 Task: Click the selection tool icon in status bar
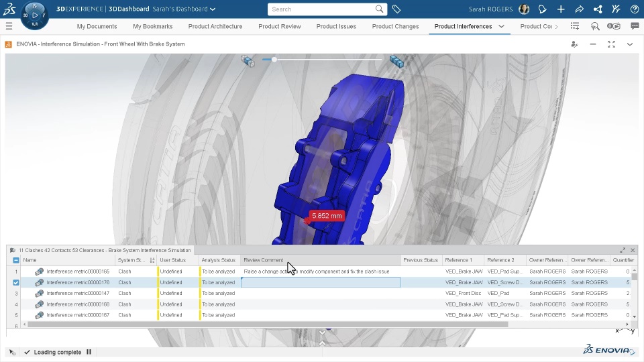12,352
